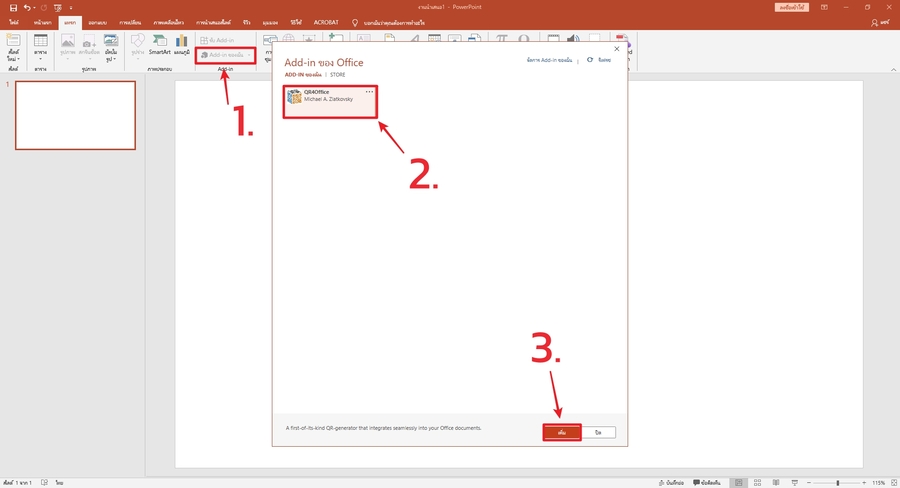Select the QR4Office add-in tile
Screen dimensions: 900x488
tap(330, 102)
